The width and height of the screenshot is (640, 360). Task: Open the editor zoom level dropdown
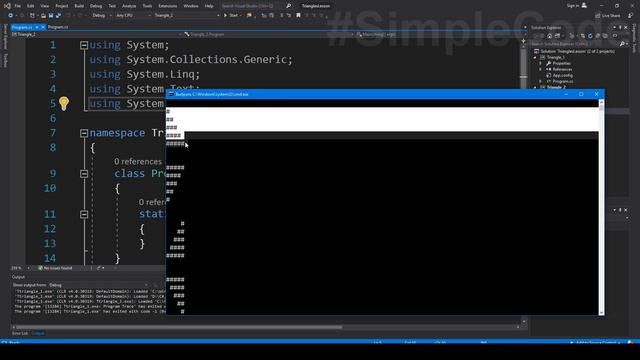pyautogui.click(x=20, y=268)
